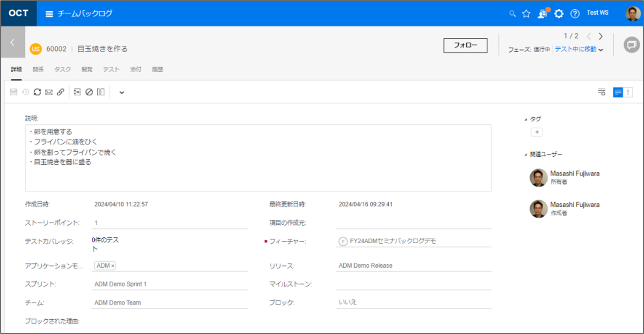This screenshot has height=334, width=644.
Task: Toggle the required-fields exclamation view
Action: [x=628, y=92]
